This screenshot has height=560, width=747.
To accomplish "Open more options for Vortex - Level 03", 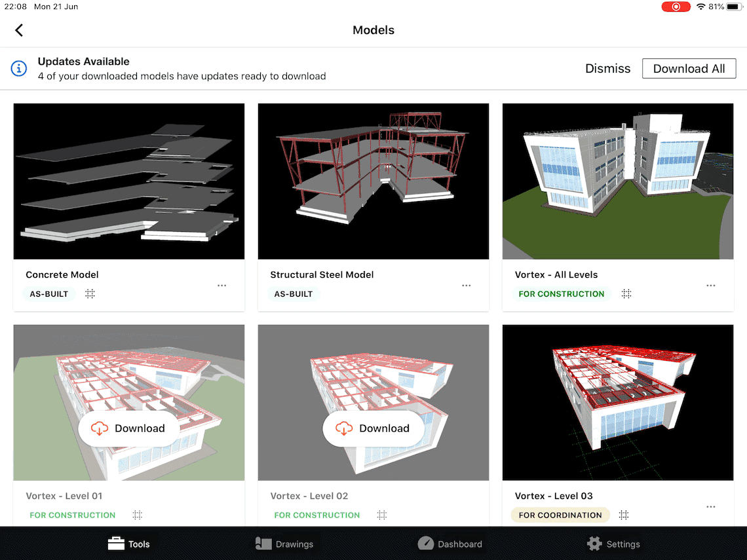I will point(711,507).
